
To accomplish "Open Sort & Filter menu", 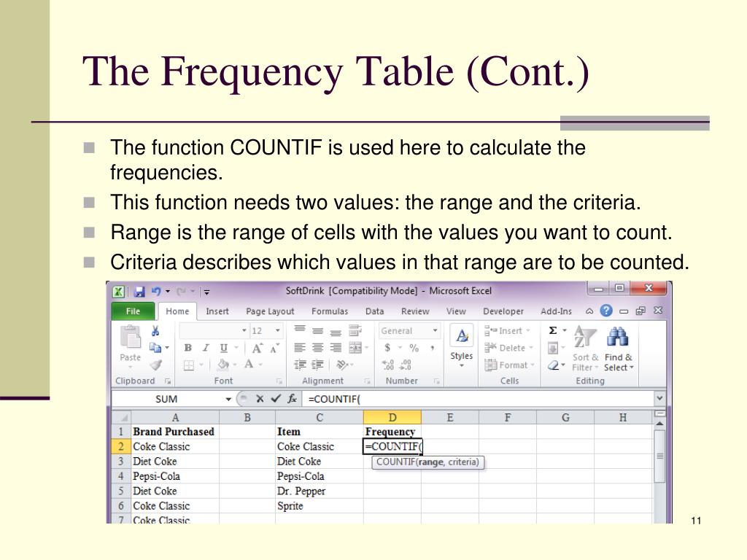I will (585, 349).
